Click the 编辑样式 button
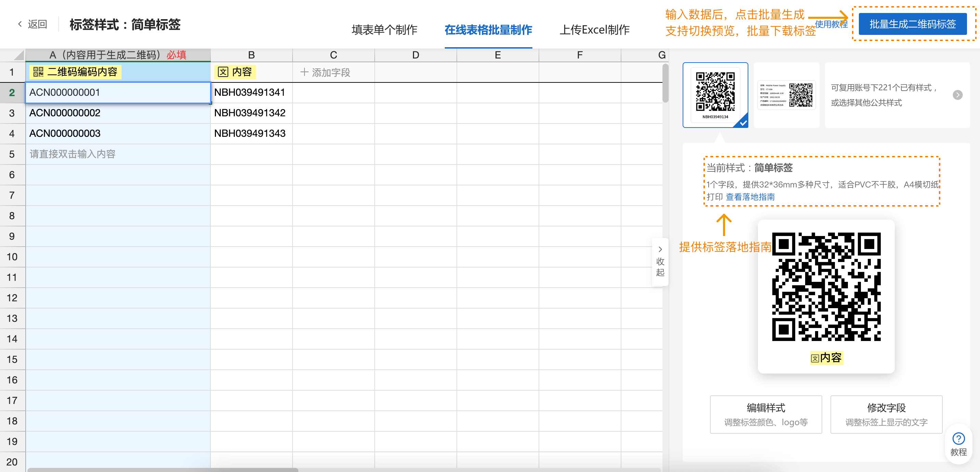Viewport: 980px width, 472px height. 765,414
